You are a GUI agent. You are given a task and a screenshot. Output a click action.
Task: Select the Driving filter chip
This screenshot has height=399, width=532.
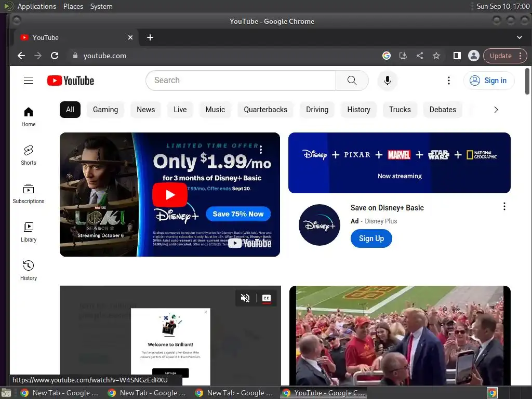tap(317, 110)
